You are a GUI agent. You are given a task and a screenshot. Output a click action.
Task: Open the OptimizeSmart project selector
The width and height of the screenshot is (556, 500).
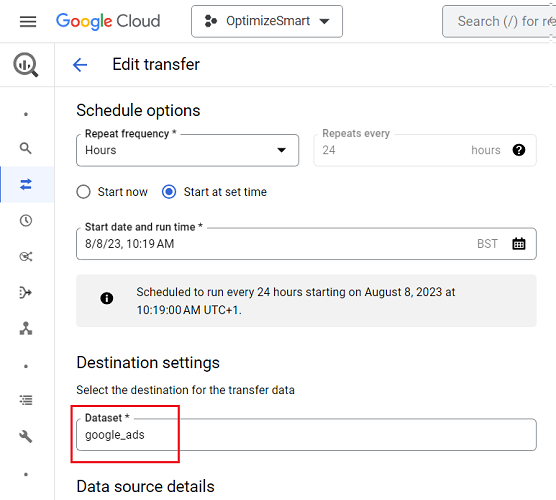(267, 21)
